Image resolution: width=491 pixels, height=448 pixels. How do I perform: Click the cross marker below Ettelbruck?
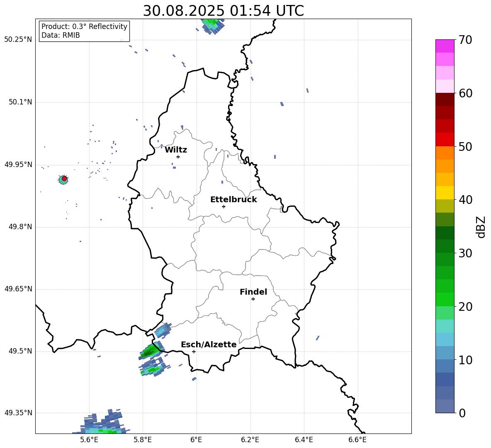(x=224, y=206)
